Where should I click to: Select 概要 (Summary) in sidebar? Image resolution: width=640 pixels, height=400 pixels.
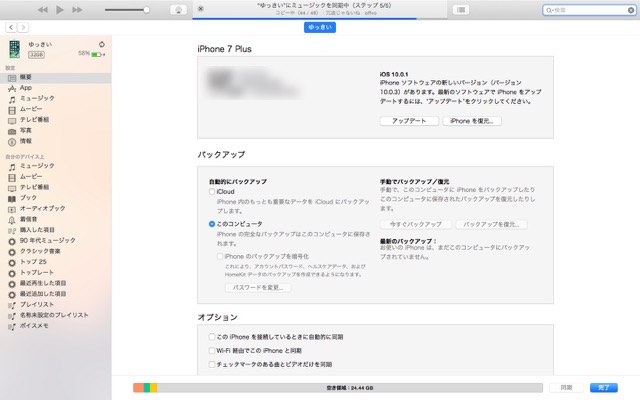56,78
